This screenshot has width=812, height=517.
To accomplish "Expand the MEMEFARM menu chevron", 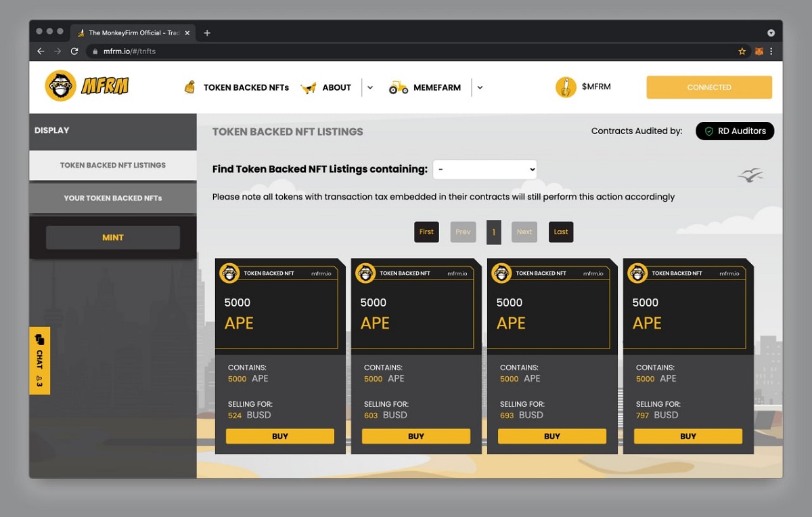I will [x=480, y=87].
